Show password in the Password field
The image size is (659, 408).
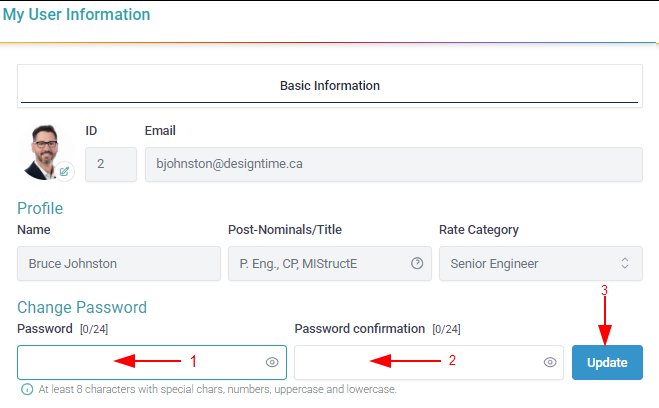coord(272,362)
